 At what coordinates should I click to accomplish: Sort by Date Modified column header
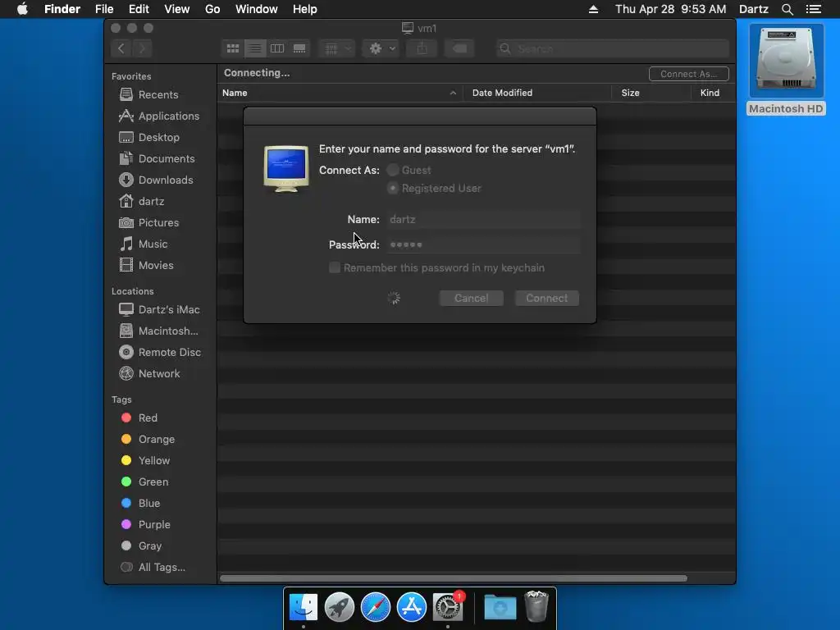tap(537, 94)
